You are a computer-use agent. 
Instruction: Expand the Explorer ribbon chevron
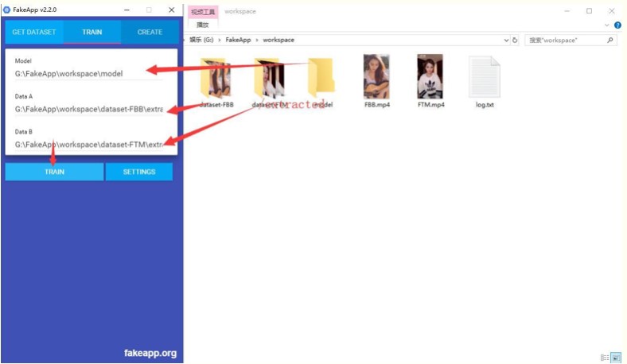click(x=606, y=25)
